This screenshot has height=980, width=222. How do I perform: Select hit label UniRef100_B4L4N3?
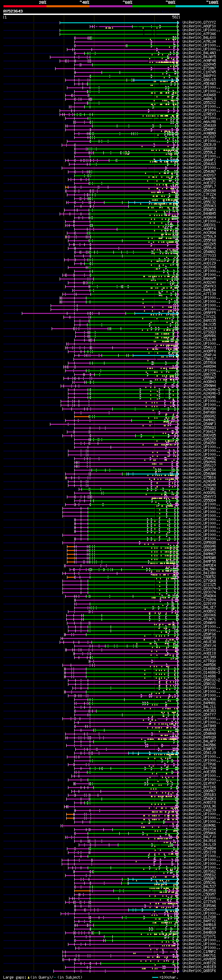click(x=199, y=53)
